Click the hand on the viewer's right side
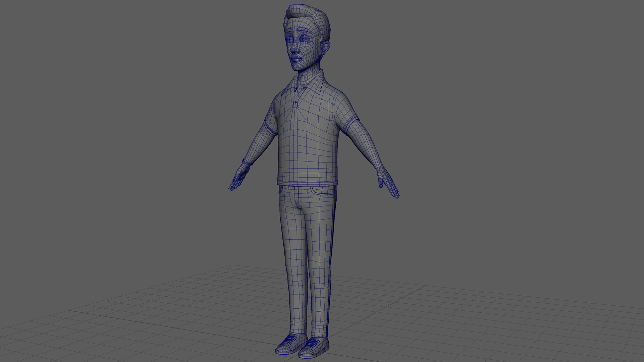Viewport: 644px width, 362px height. point(388,183)
